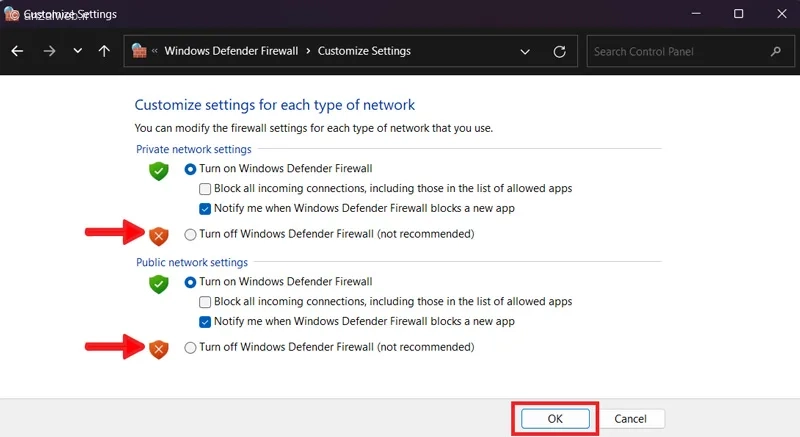Click the Up to parent folder arrow
Screen dimensions: 800x437
(x=104, y=51)
